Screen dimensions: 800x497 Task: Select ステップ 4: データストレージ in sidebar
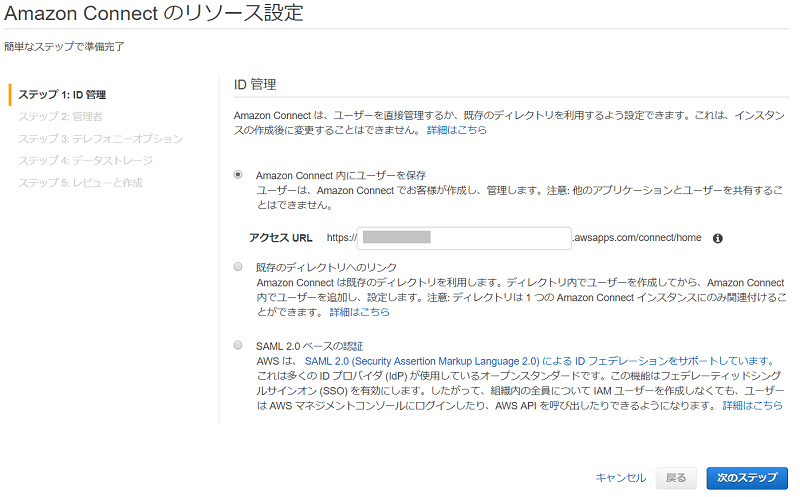(86, 161)
